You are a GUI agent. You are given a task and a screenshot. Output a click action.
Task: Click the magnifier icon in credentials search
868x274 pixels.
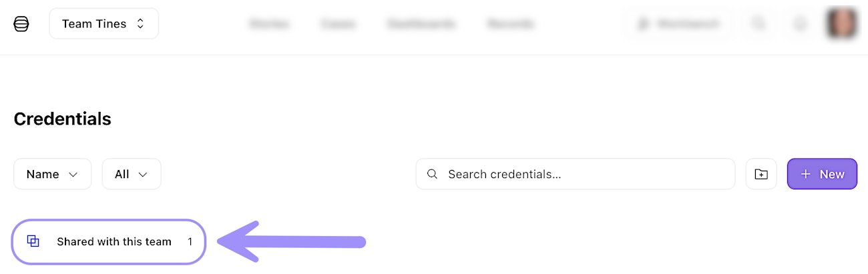coord(433,174)
